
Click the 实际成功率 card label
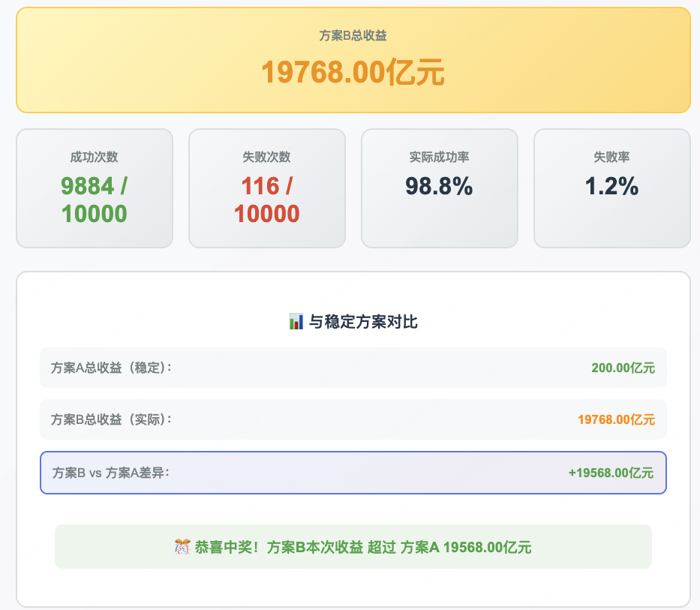coord(440,158)
